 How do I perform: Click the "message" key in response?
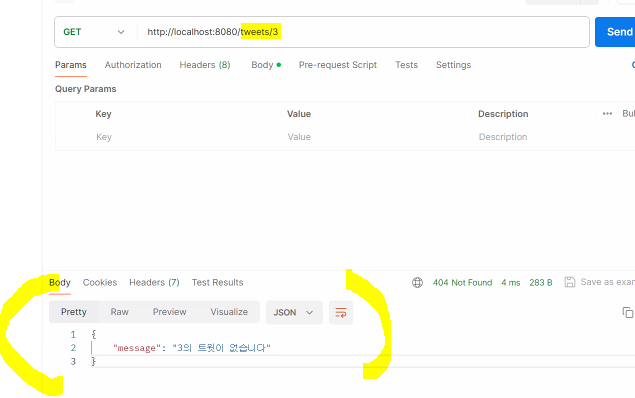(137, 348)
